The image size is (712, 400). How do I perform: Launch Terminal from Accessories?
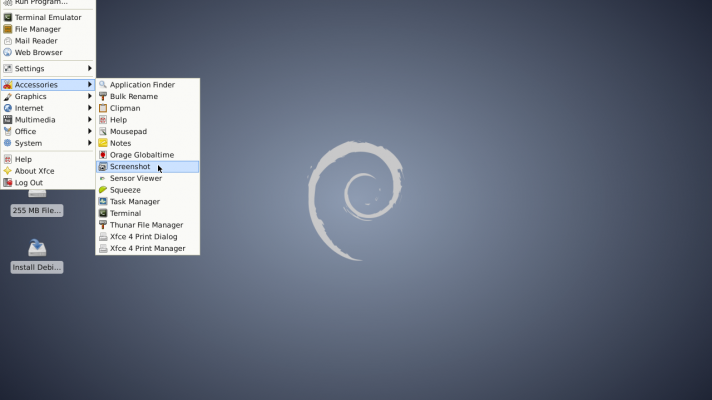click(148, 213)
